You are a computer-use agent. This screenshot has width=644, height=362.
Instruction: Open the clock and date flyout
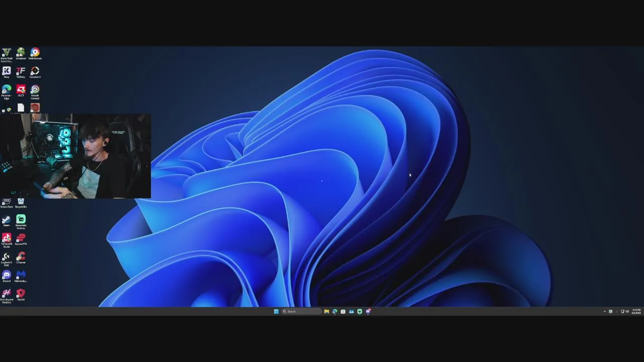click(636, 312)
